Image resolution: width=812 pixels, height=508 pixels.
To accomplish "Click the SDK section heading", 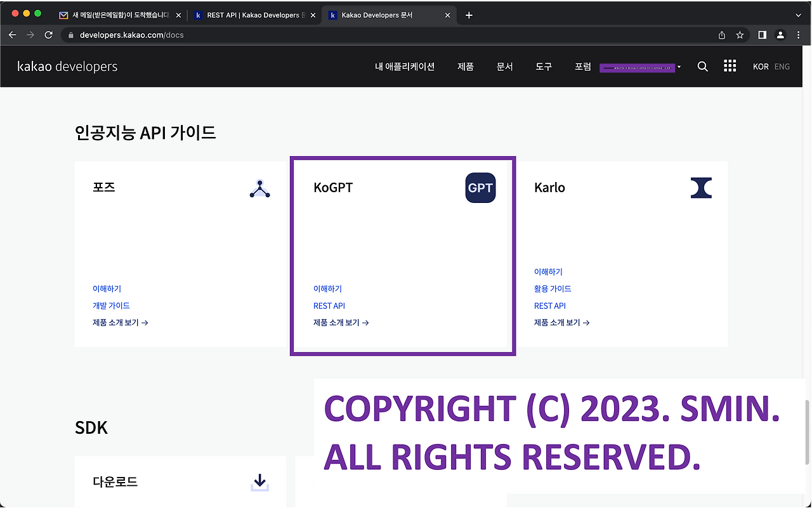I will click(91, 428).
